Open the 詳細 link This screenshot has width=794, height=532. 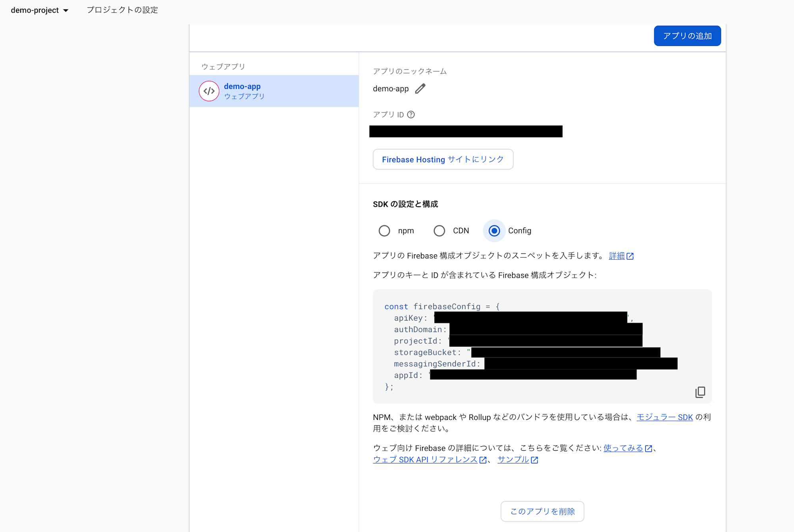[617, 256]
